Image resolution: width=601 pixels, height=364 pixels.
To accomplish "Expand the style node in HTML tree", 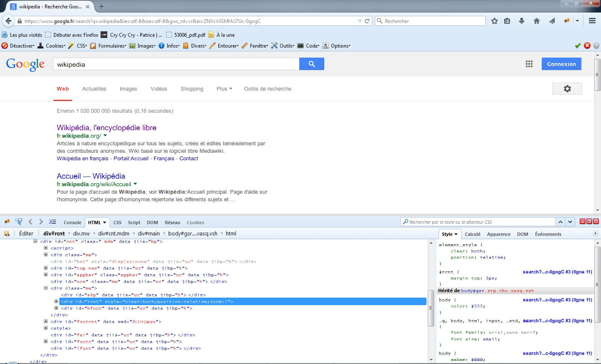I will (45, 328).
